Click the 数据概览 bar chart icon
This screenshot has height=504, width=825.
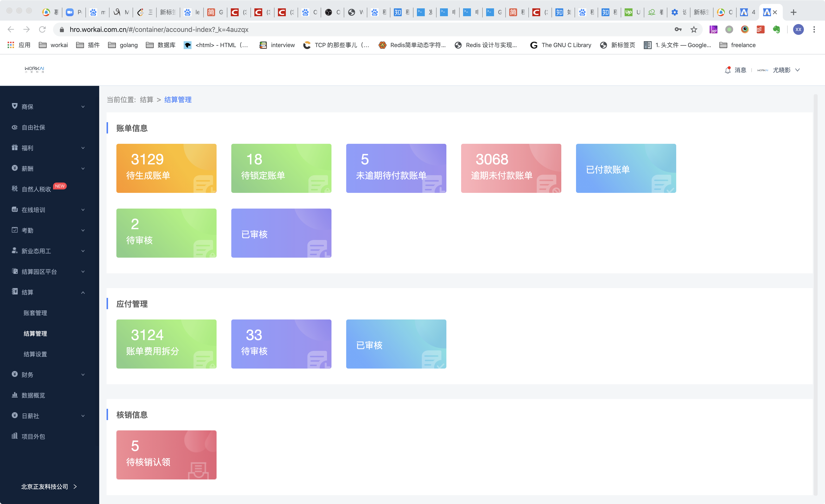[14, 395]
